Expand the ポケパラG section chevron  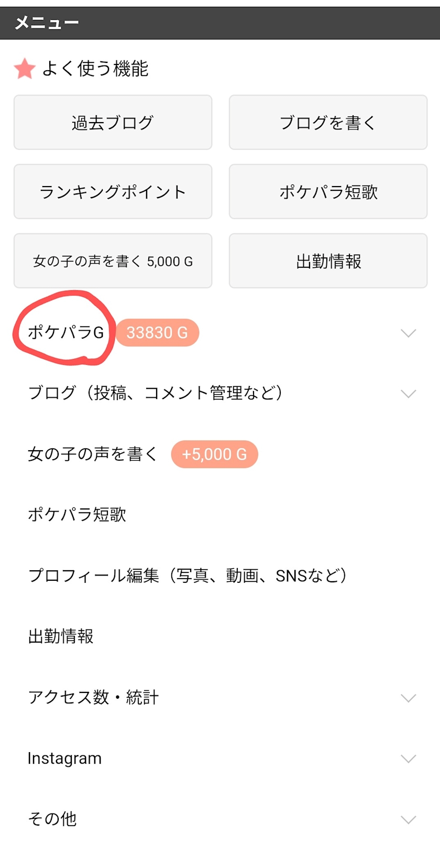tap(408, 333)
